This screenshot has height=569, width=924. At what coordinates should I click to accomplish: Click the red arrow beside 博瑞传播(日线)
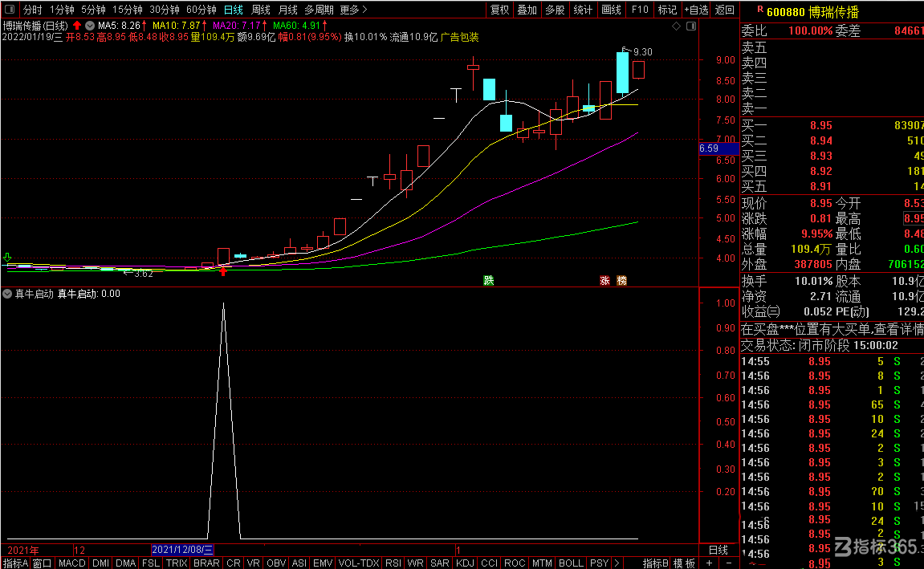(76, 26)
